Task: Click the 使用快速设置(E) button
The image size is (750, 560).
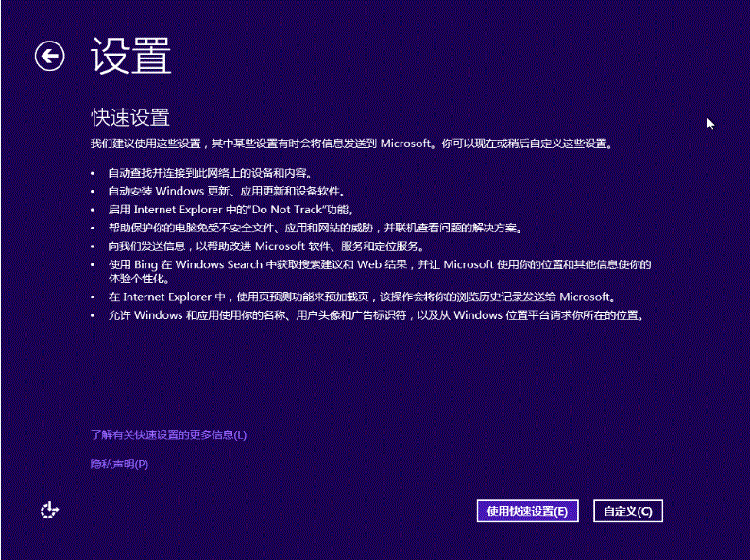Action: coord(526,511)
